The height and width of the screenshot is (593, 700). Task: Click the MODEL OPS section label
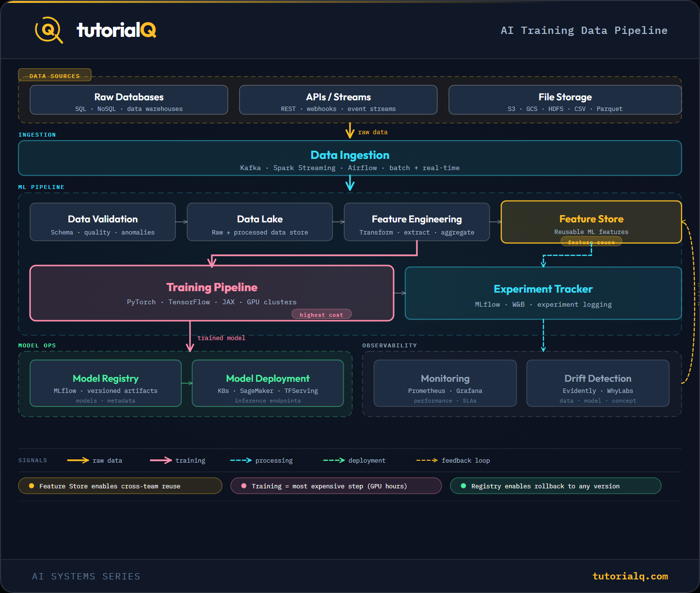tap(37, 345)
